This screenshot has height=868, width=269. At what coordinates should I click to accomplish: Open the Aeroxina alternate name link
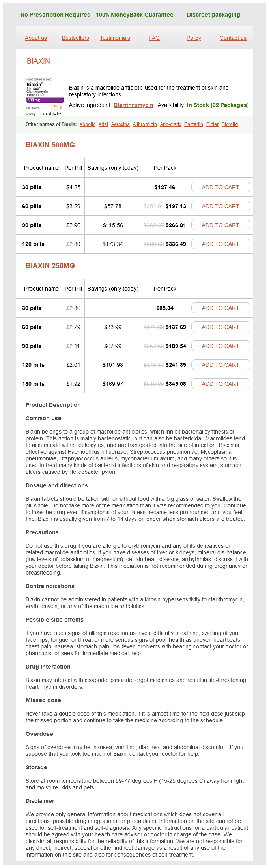pyautogui.click(x=120, y=124)
